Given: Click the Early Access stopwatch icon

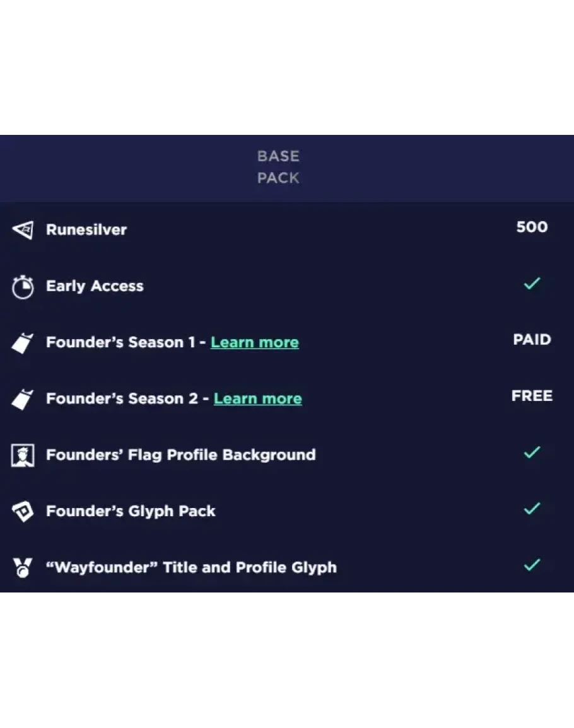Looking at the screenshot, I should click(x=23, y=287).
